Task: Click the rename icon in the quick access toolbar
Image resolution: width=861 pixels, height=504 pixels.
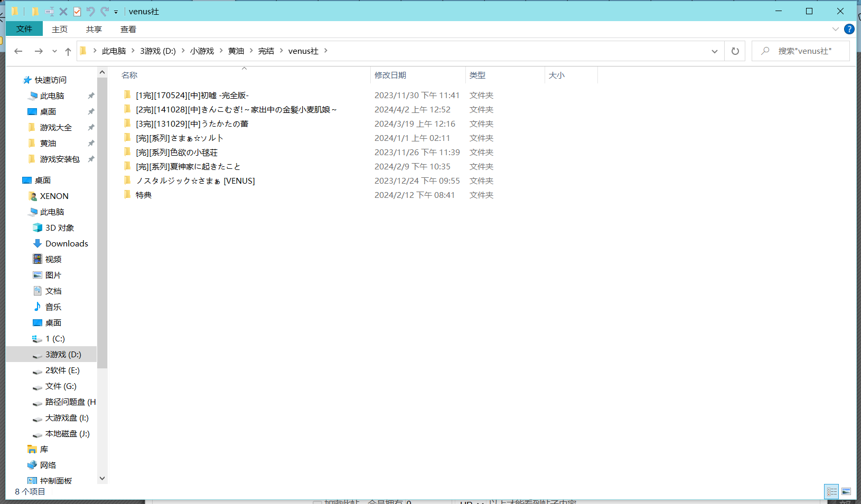Action: coord(50,12)
